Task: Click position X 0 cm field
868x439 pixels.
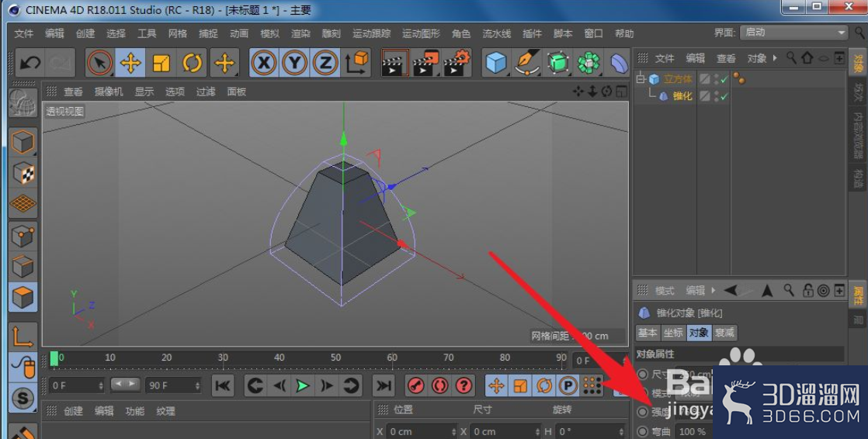Action: (421, 432)
